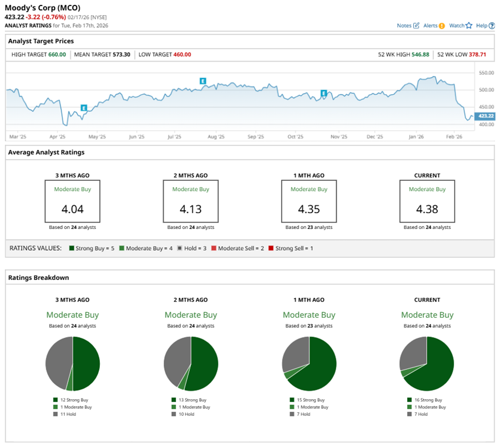501x448 pixels.
Task: Click the Notes pencil edit icon
Action: 416,26
